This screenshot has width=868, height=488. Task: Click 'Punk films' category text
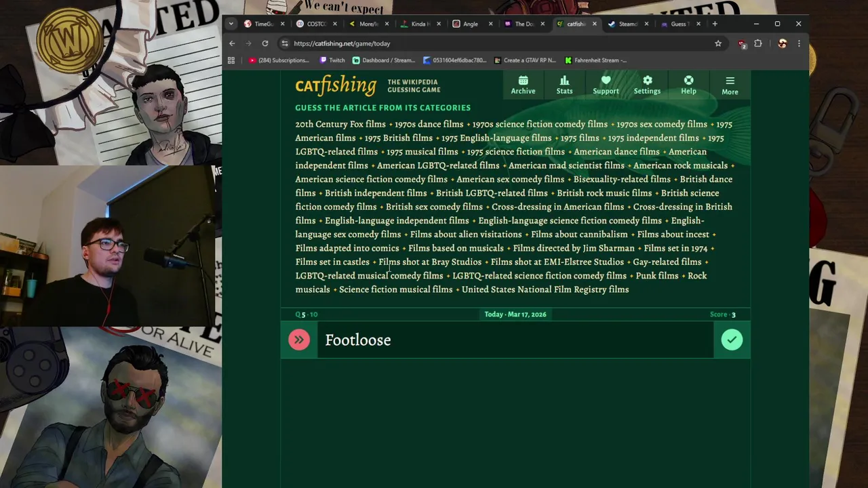[x=657, y=275]
